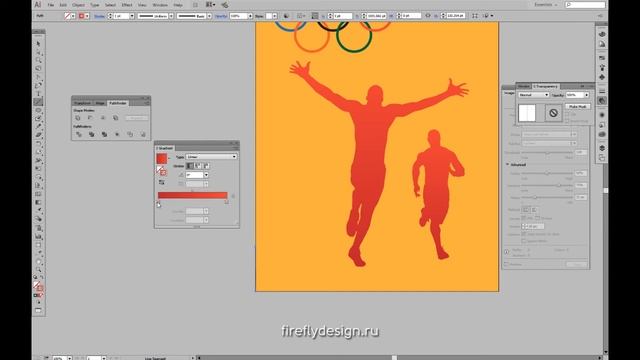
Task: Open gradient Type dropdown
Action: click(211, 157)
